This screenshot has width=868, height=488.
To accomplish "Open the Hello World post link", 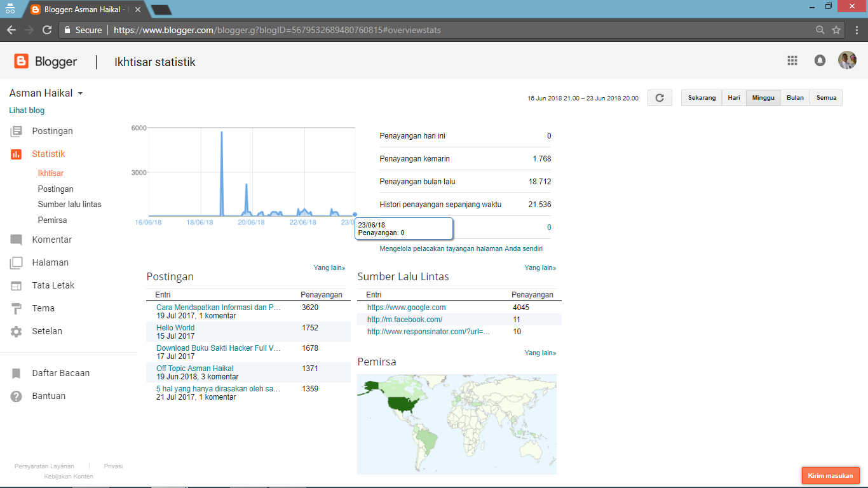I will (175, 328).
